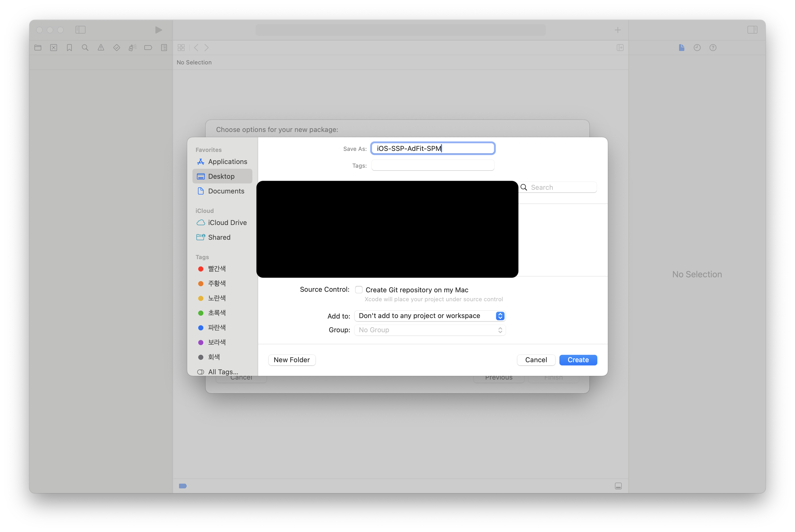Show the History inspector clock icon
Screen dimensions: 795x532
click(x=697, y=48)
